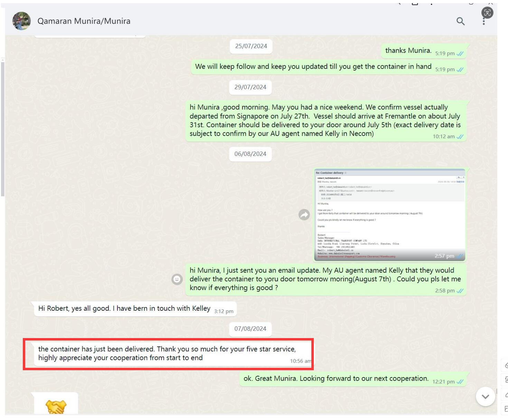Select message about vessel departing Singapore
Viewport: 508px width, 420px height.
(326, 121)
